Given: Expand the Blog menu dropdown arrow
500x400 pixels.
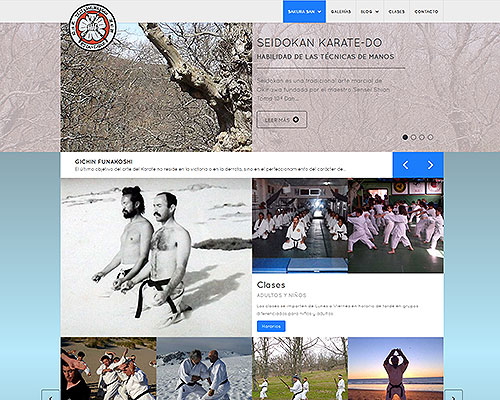Looking at the screenshot, I should (x=377, y=12).
